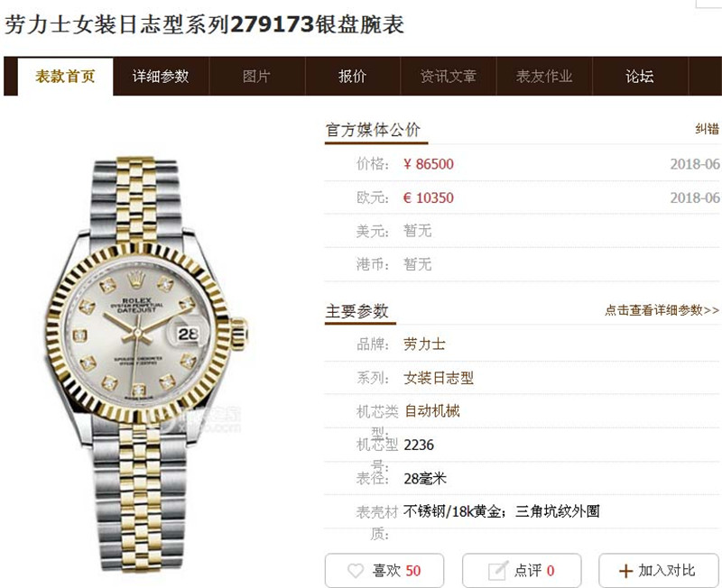Click the brand link 劳力士

click(424, 345)
